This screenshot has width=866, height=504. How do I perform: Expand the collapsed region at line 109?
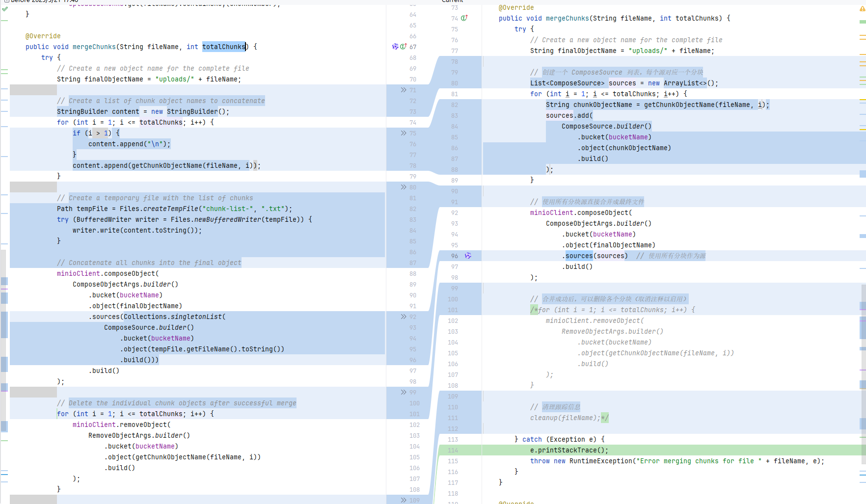pyautogui.click(x=404, y=500)
